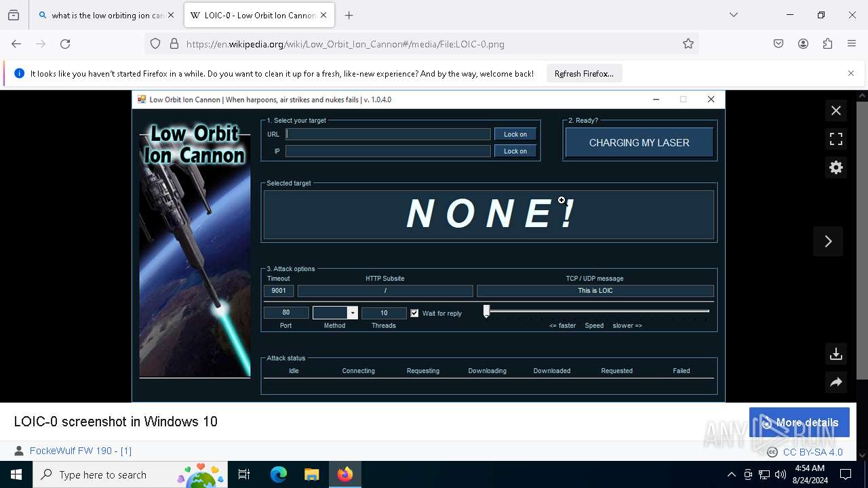The width and height of the screenshot is (868, 488).
Task: Open Task View on the taskbar
Action: [x=244, y=474]
